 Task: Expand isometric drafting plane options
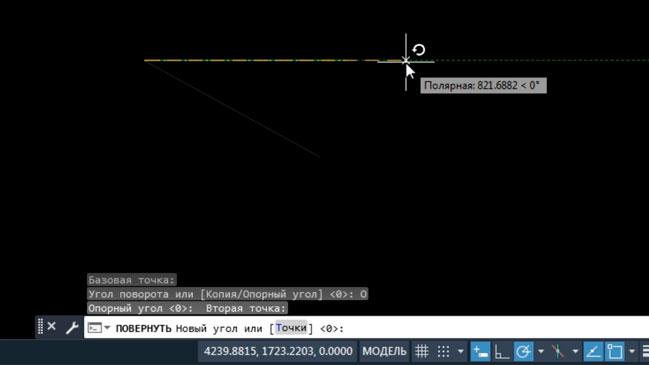coord(575,351)
